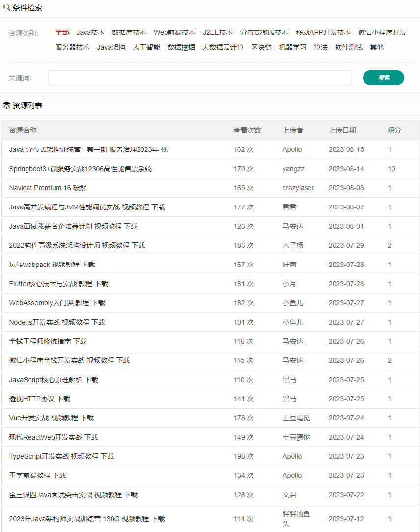Filter resources by 微信小程序开发

382,32
